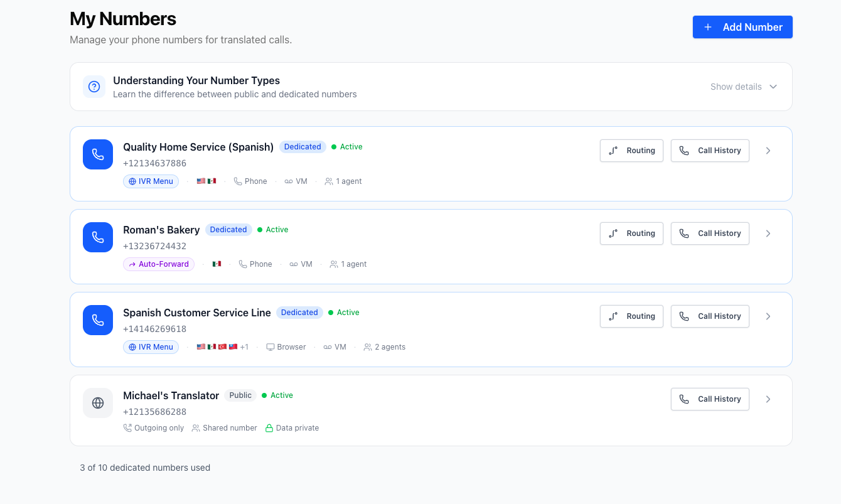
Task: Click the question mark help icon
Action: [94, 87]
